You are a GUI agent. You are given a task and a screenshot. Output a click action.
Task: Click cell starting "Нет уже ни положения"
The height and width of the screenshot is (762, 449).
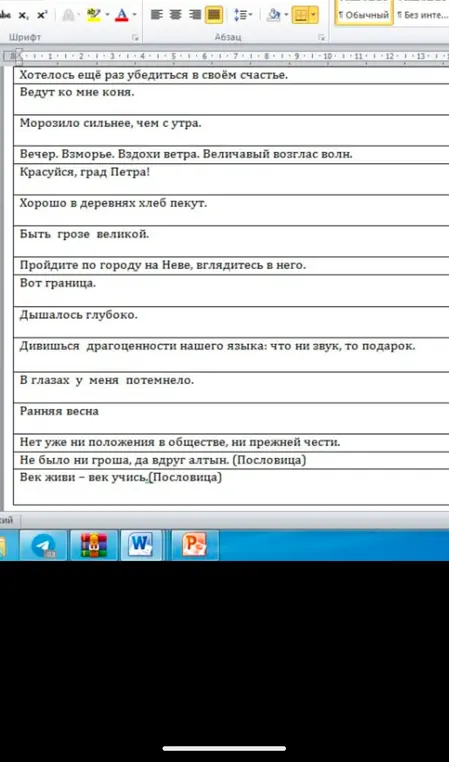[231, 443]
